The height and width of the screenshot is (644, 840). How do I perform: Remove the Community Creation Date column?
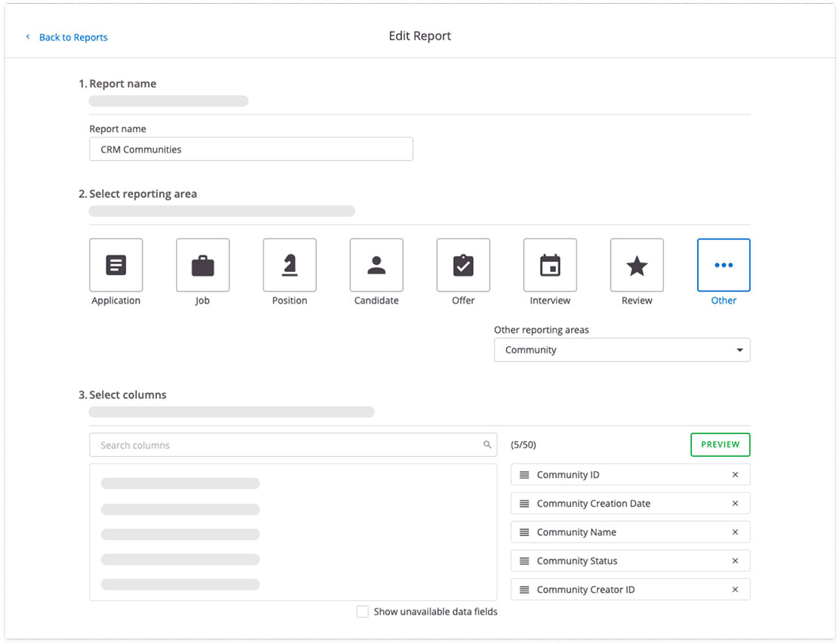[735, 504]
